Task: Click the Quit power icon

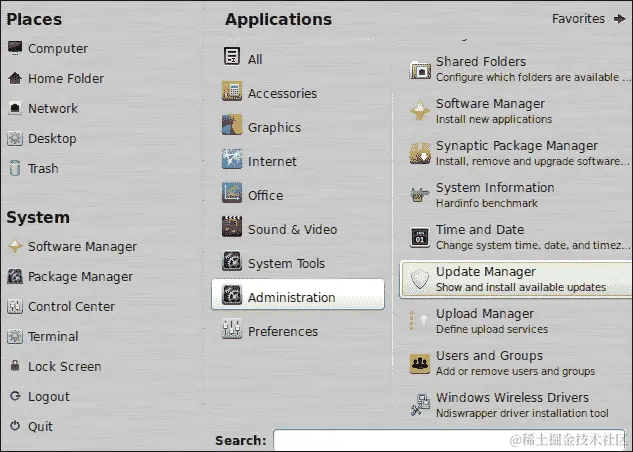Action: (x=15, y=426)
